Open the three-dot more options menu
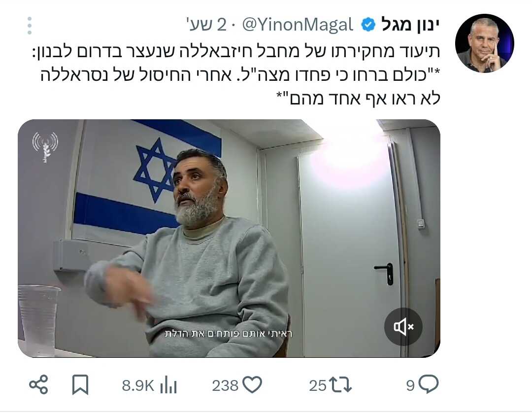532x415 pixels. (x=30, y=26)
